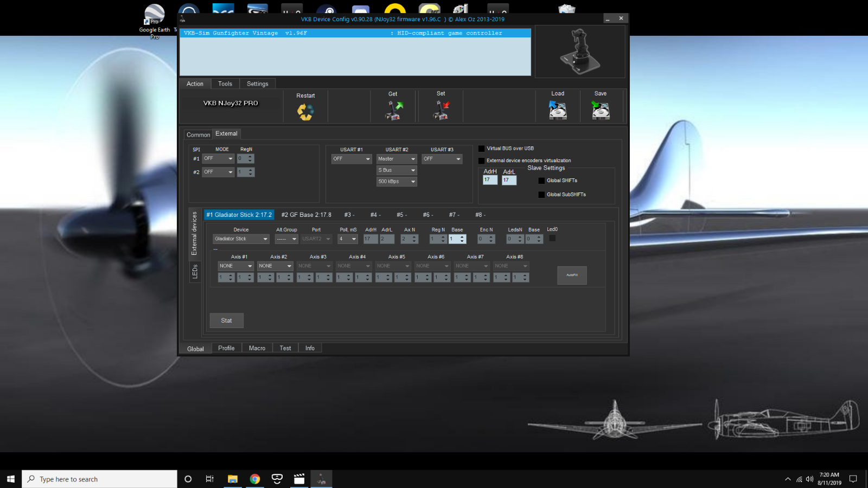The image size is (868, 488).
Task: Open the volume control in system tray
Action: 809,479
